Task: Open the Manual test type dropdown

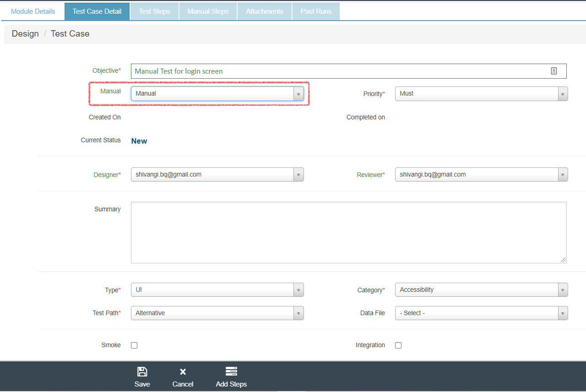Action: click(217, 94)
